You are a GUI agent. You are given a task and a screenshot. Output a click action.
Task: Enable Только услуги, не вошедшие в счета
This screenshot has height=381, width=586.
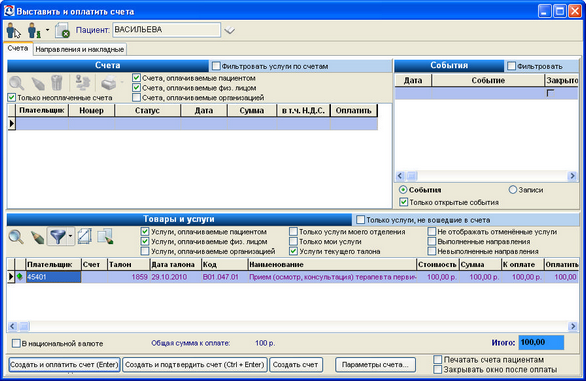(360, 219)
